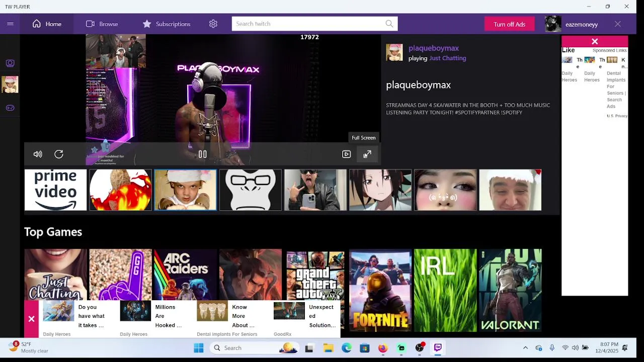The height and width of the screenshot is (362, 644).
Task: Select the blushing face closeup featured thumbnail
Action: (x=445, y=190)
